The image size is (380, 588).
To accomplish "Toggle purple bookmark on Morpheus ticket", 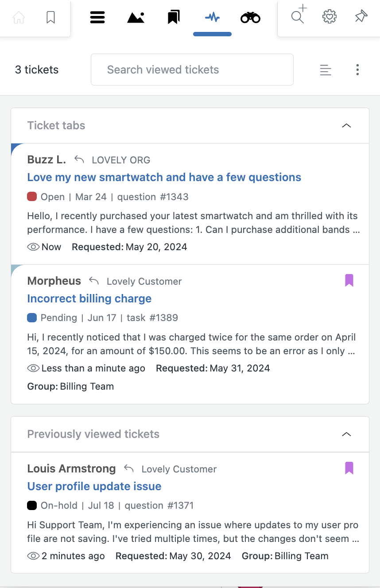I will (349, 280).
